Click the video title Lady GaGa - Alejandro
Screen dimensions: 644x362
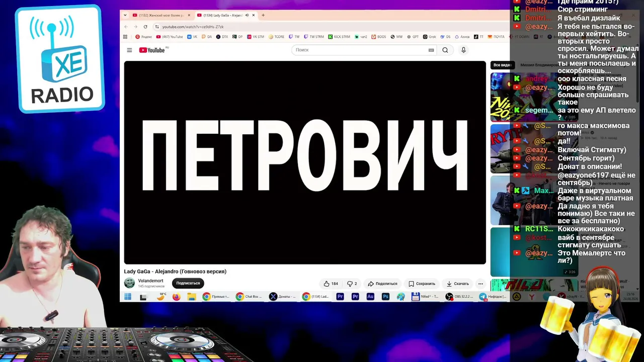(175, 271)
